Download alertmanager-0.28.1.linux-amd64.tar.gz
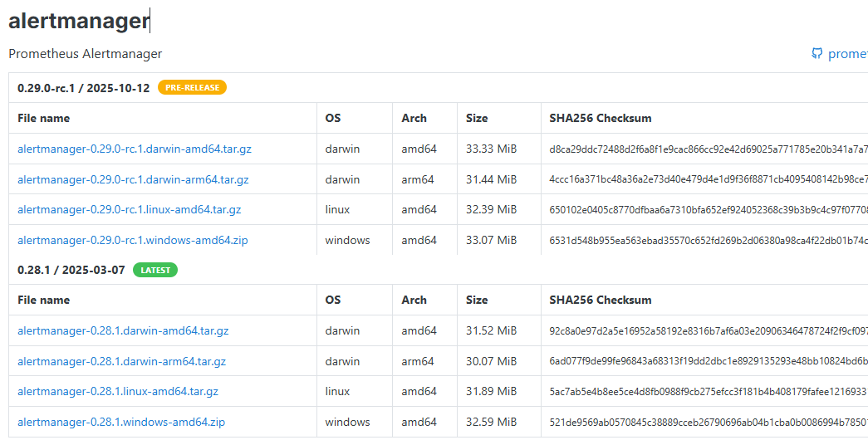The image size is (868, 440). [118, 391]
